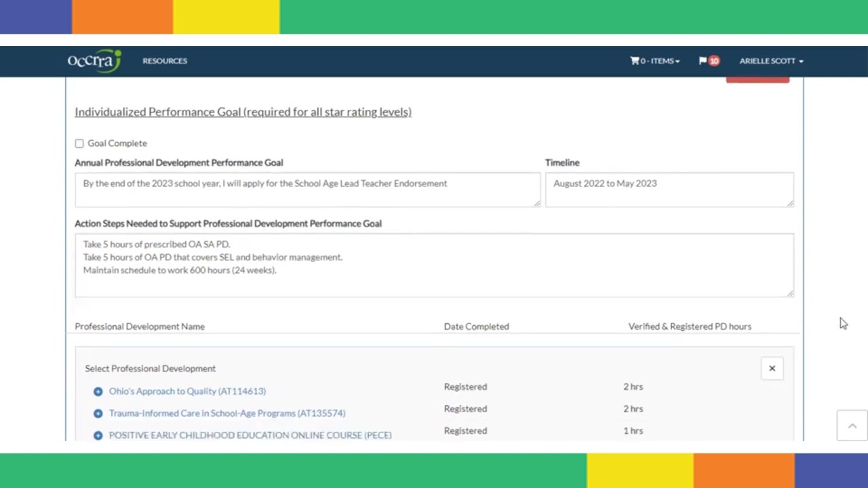Click the plus icon beside Ohio's Approach to Quality
Screen dimensions: 868x488
tap(98, 391)
